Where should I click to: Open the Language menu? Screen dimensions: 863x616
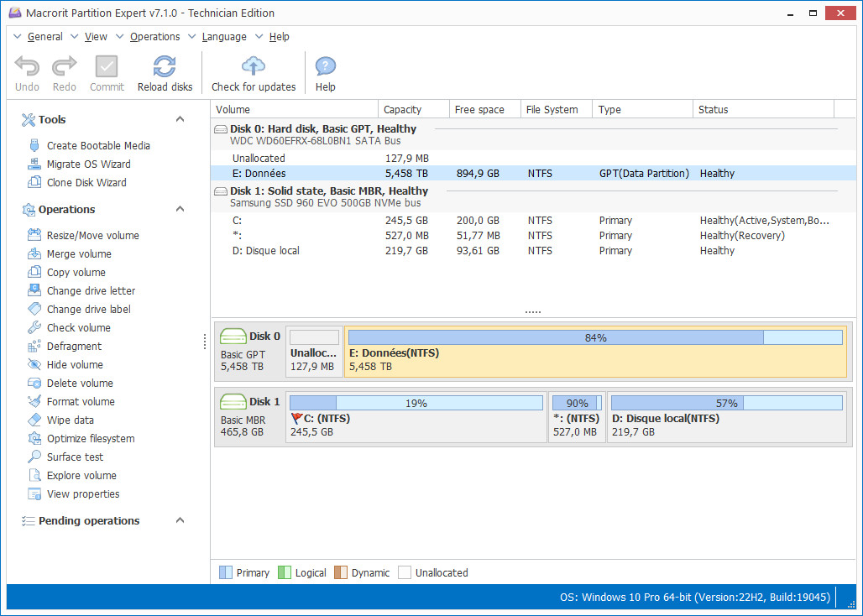point(224,37)
